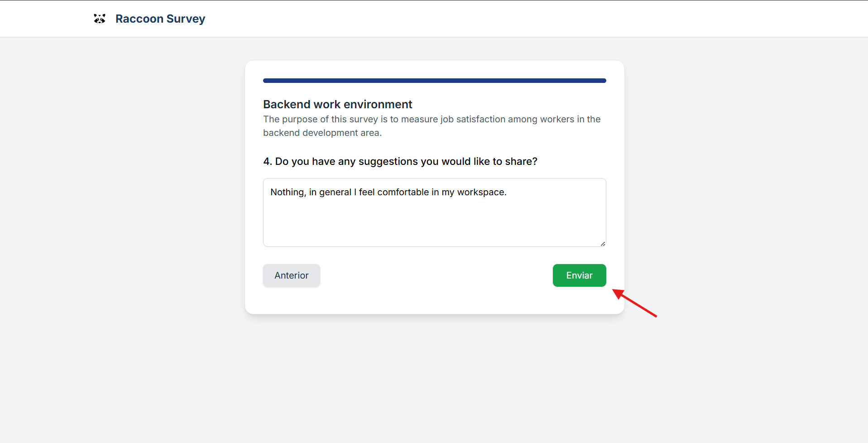
Task: Go back with the Anterior button
Action: (x=291, y=275)
